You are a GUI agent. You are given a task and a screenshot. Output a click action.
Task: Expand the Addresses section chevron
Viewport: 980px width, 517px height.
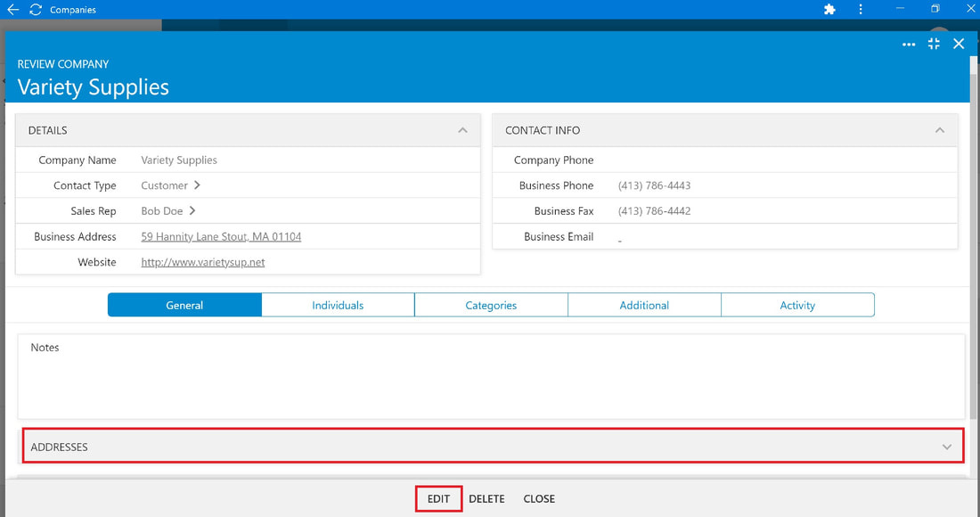point(947,447)
